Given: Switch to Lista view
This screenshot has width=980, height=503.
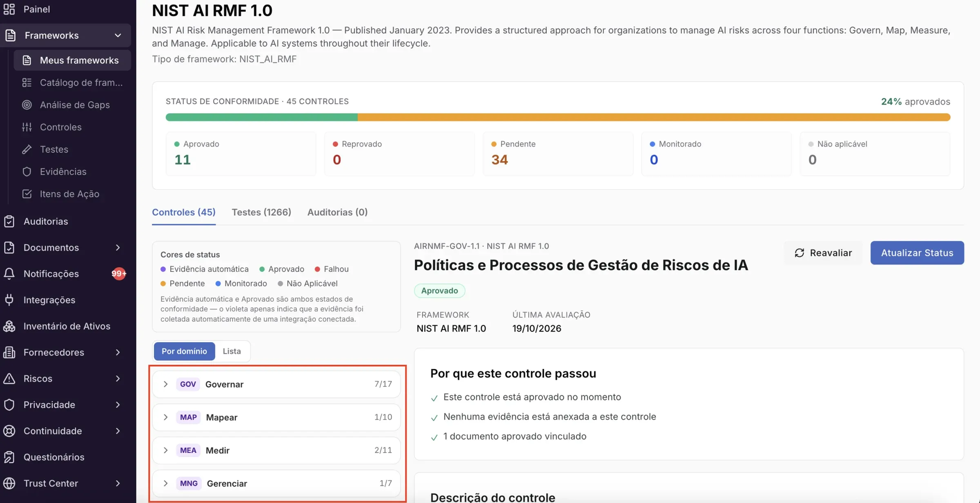Looking at the screenshot, I should coord(232,351).
